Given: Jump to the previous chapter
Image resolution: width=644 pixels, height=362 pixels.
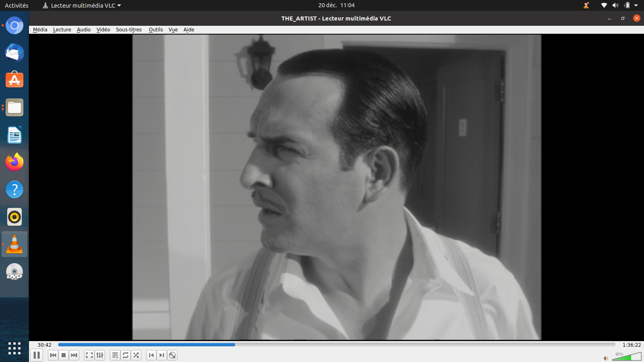Looking at the screenshot, I should (151, 355).
